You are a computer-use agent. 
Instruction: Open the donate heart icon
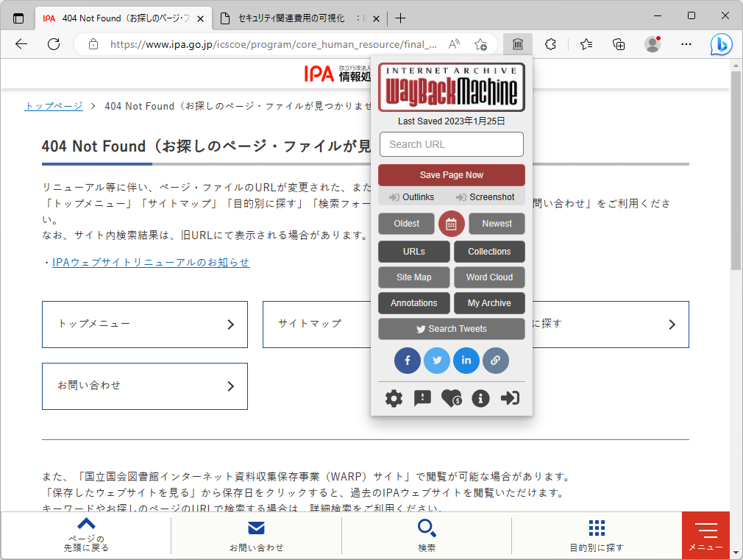tap(452, 398)
